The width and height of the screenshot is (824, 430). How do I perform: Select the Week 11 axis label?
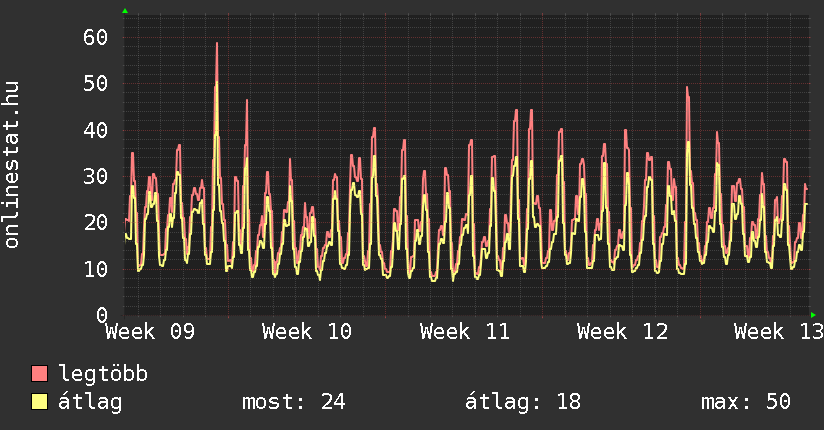tap(465, 332)
